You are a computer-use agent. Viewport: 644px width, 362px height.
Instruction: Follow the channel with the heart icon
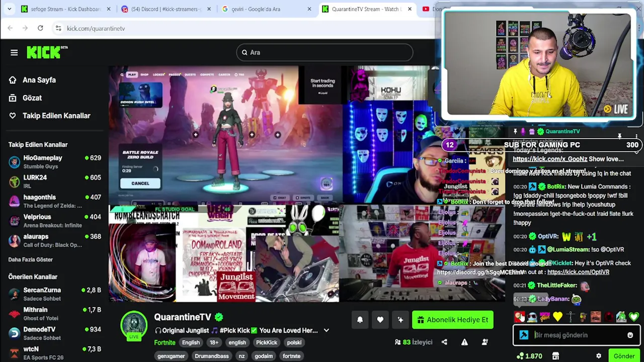tap(380, 320)
